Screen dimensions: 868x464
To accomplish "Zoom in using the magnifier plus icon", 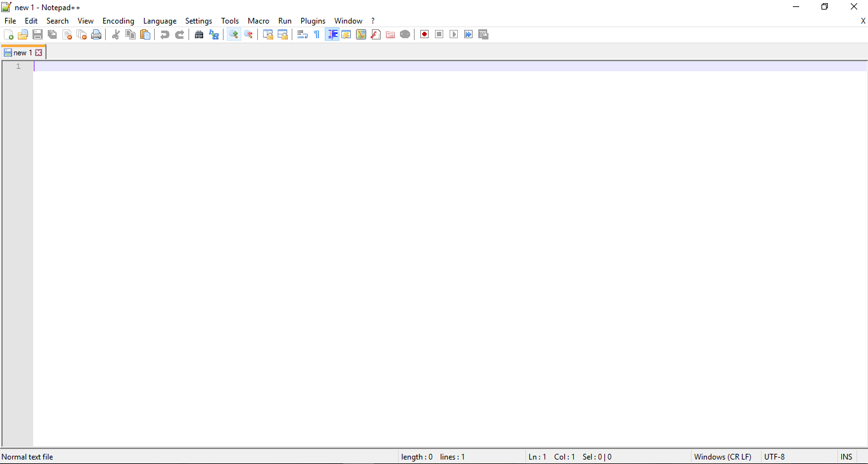I will [233, 34].
